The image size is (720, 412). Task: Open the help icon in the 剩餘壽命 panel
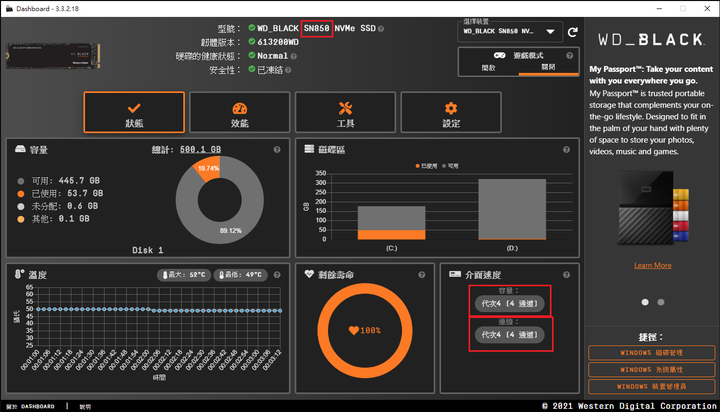coord(422,275)
